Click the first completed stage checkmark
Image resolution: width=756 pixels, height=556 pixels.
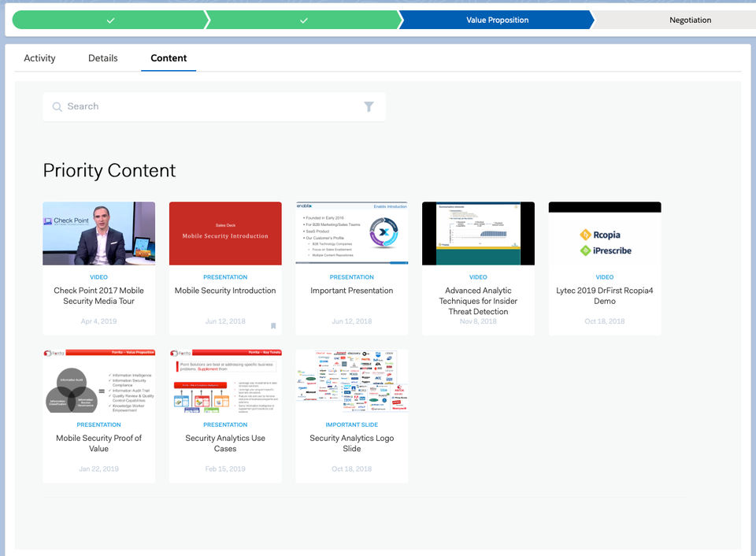[x=111, y=20]
